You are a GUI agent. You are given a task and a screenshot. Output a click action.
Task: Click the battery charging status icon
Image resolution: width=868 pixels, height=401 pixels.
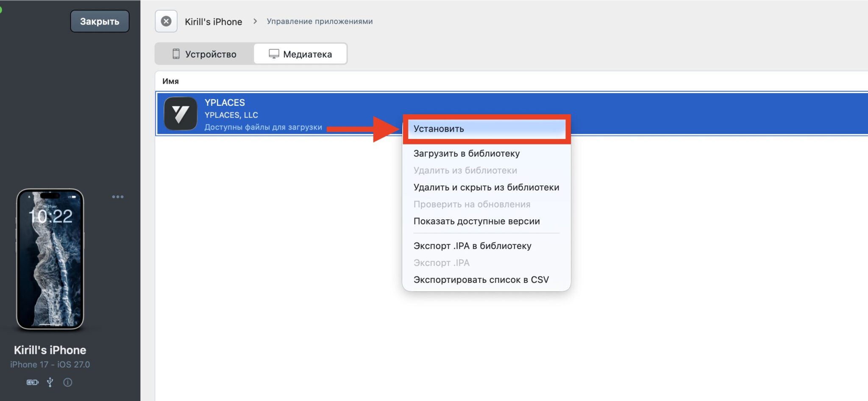pos(33,382)
